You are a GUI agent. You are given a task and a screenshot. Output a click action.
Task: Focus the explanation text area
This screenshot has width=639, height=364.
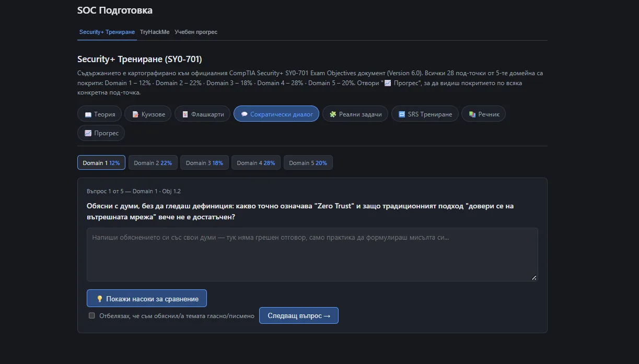pyautogui.click(x=312, y=254)
